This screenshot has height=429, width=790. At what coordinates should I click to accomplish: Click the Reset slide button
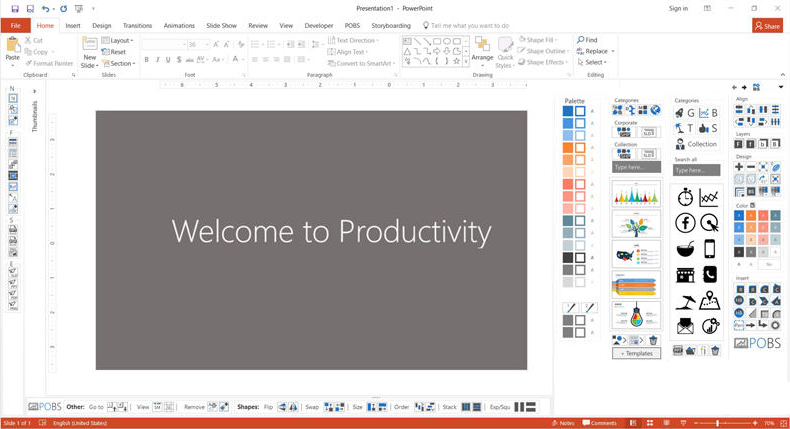click(x=114, y=52)
